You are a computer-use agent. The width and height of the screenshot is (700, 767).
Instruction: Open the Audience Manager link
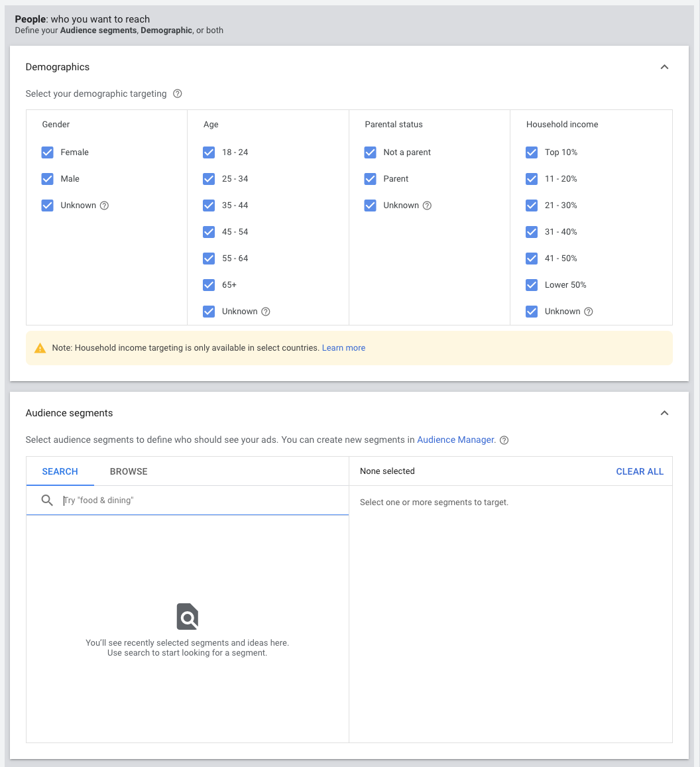(x=455, y=440)
